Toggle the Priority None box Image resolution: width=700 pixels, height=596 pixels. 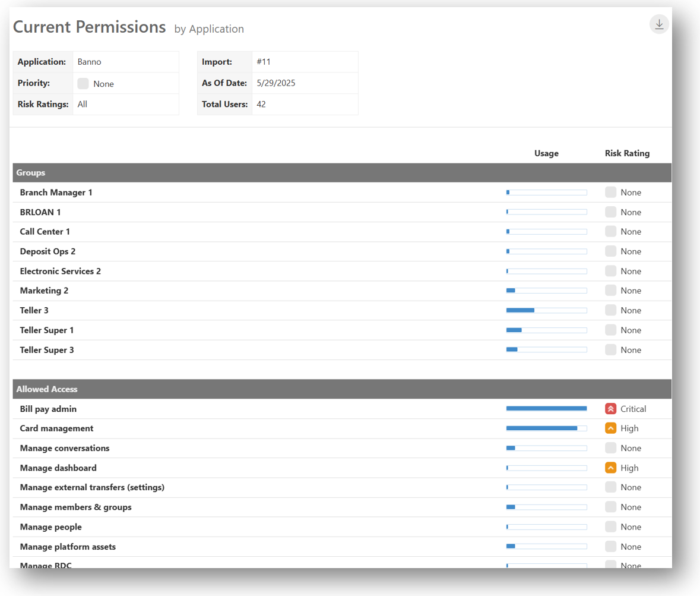pos(83,84)
